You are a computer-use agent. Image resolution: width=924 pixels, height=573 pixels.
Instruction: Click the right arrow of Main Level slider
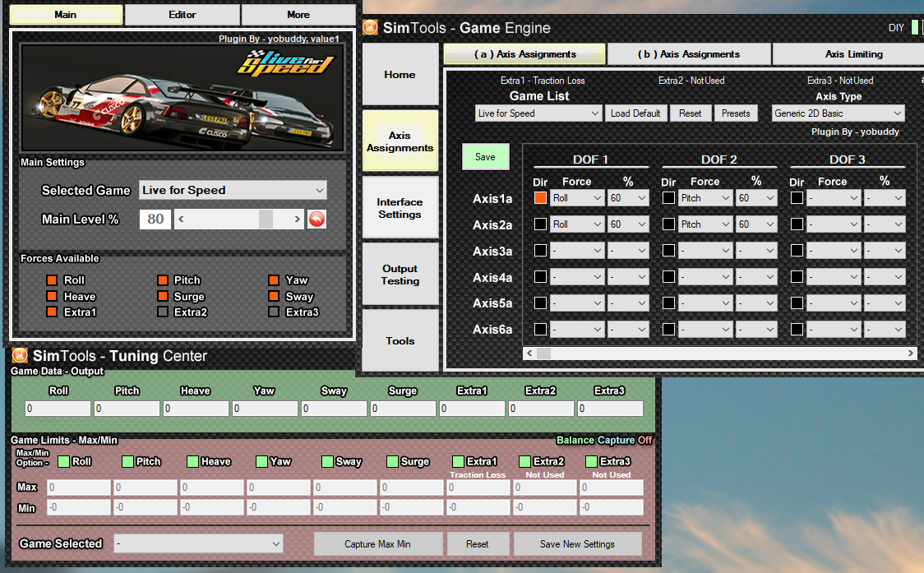pos(297,219)
